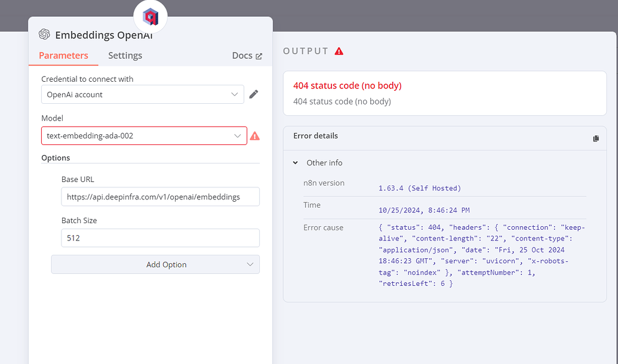The height and width of the screenshot is (364, 618).
Task: Select the 404 status code error message
Action: [348, 85]
